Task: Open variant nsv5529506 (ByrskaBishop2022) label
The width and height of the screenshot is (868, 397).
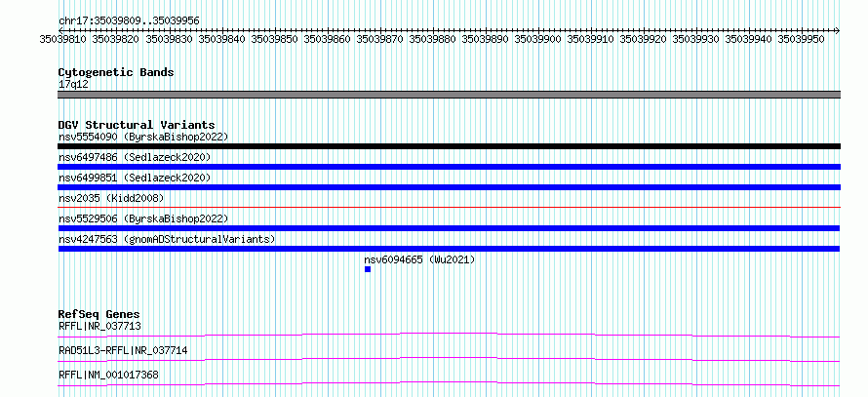Action: 143,218
